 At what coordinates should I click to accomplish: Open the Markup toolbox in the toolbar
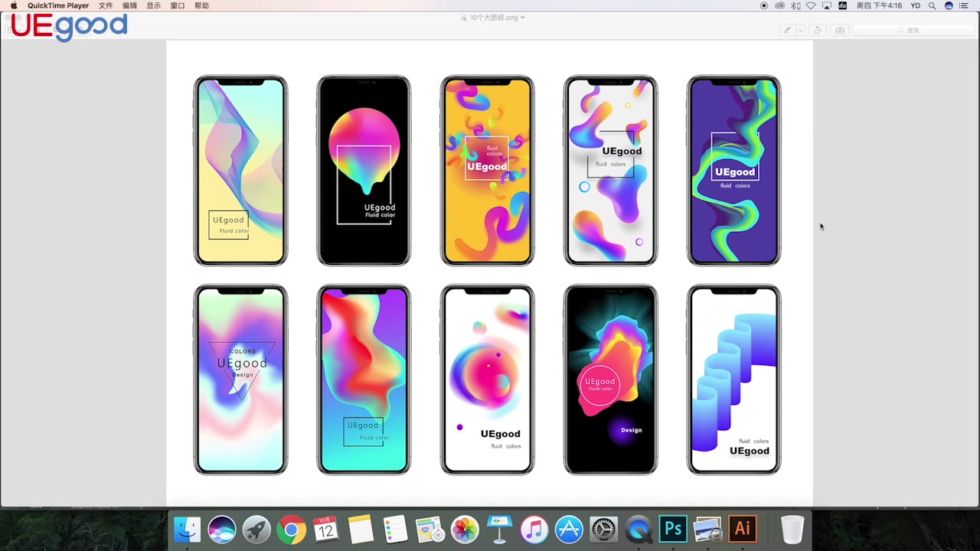(x=840, y=30)
